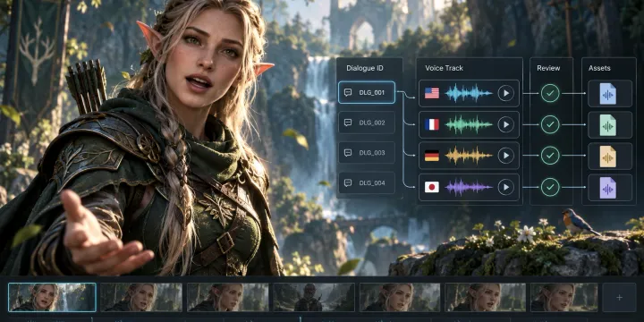Toggle the review checkmark for the French track
The width and height of the screenshot is (644, 322).
point(550,124)
